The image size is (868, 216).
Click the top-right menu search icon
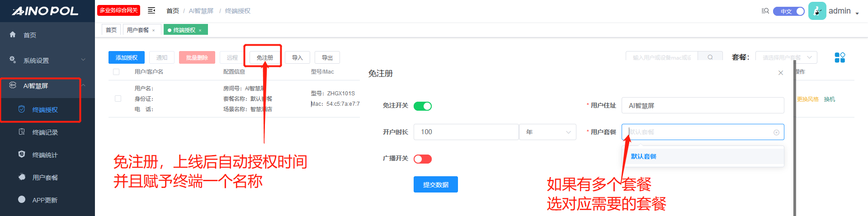[x=765, y=11]
